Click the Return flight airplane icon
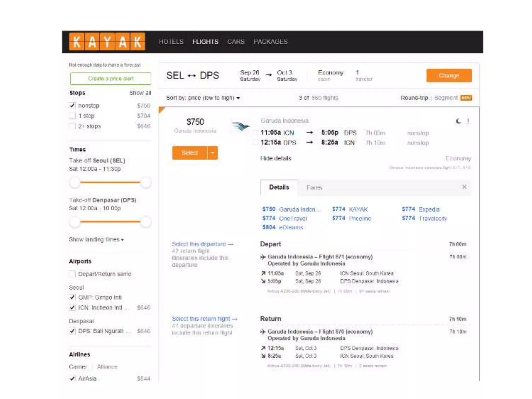 point(263,332)
